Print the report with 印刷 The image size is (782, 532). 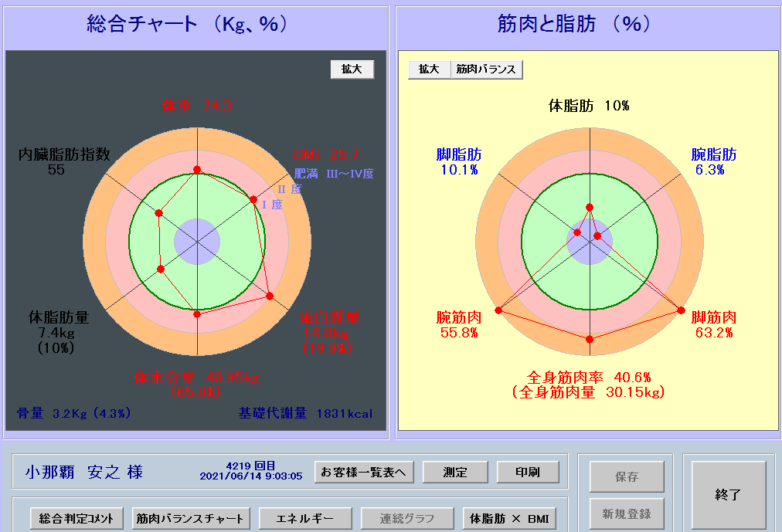tap(528, 473)
